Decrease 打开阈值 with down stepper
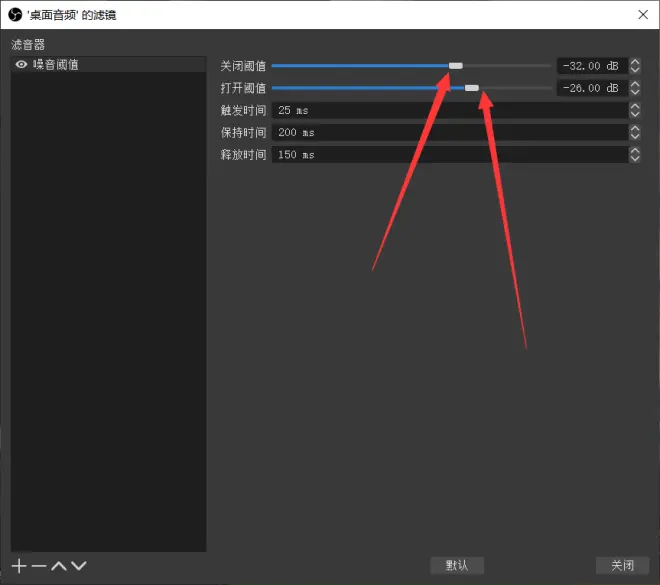This screenshot has width=660, height=585. tap(635, 92)
